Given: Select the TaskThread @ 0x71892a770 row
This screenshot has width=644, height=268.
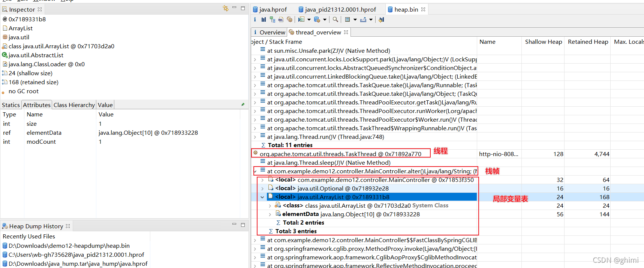Looking at the screenshot, I should click(340, 154).
